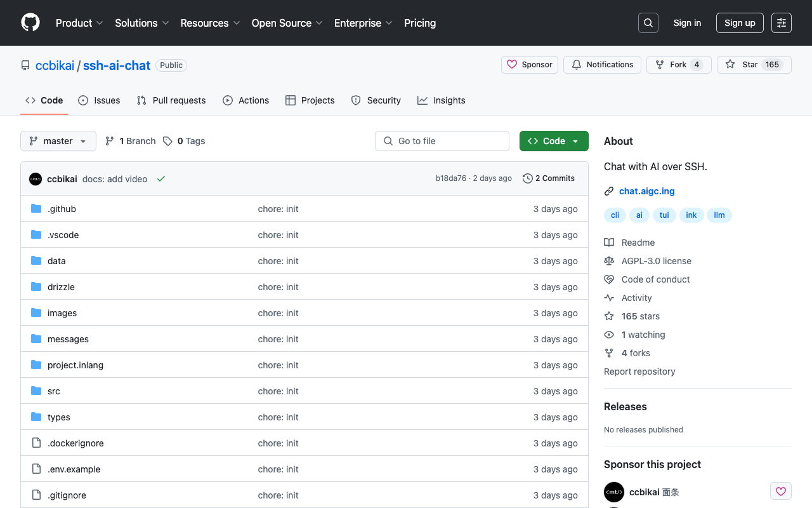The height and width of the screenshot is (508, 812).
Task: Open the Pricing page
Action: coord(420,23)
